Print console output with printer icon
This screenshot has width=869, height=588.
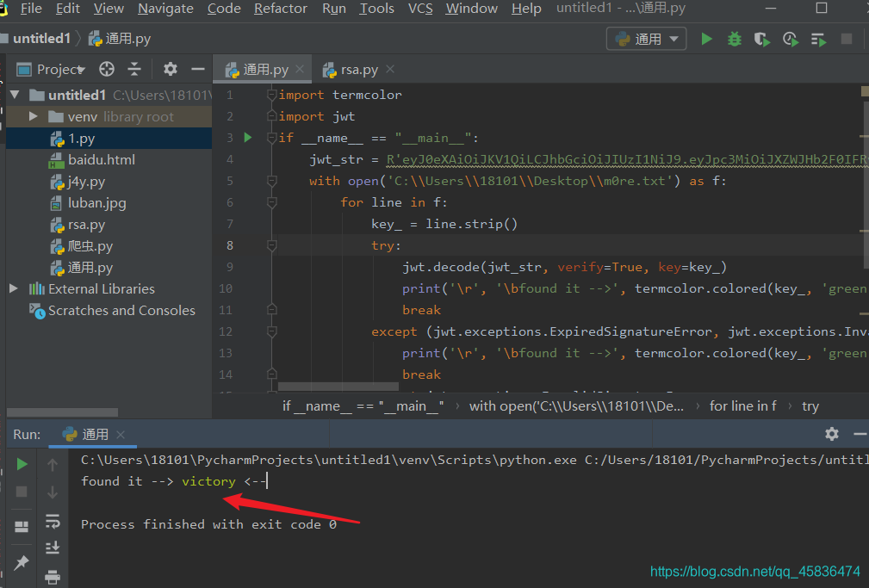pos(52,577)
